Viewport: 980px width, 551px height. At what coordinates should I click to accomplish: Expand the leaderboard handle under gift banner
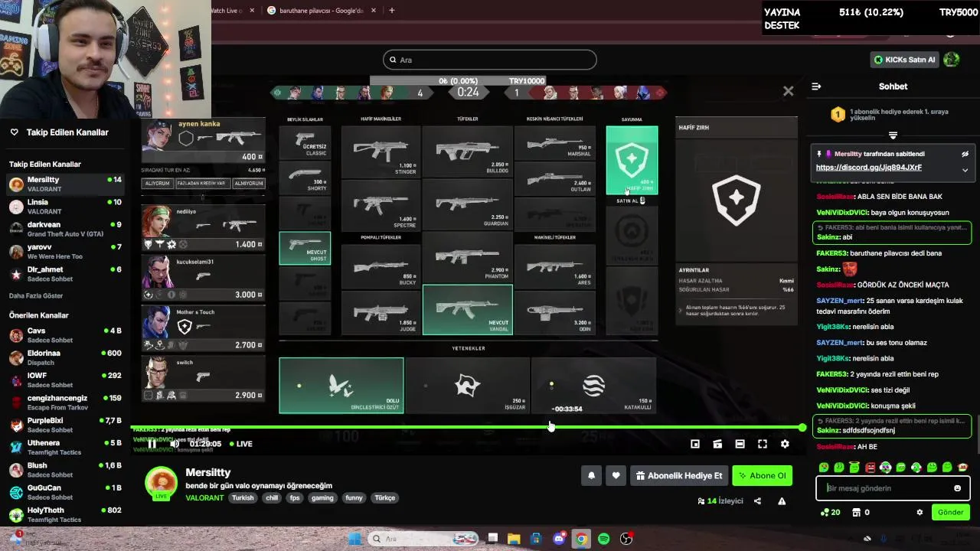893,135
